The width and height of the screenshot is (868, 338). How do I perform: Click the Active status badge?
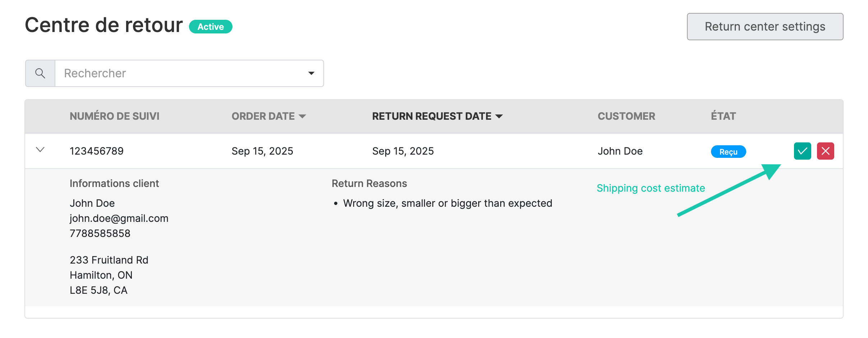pos(211,27)
